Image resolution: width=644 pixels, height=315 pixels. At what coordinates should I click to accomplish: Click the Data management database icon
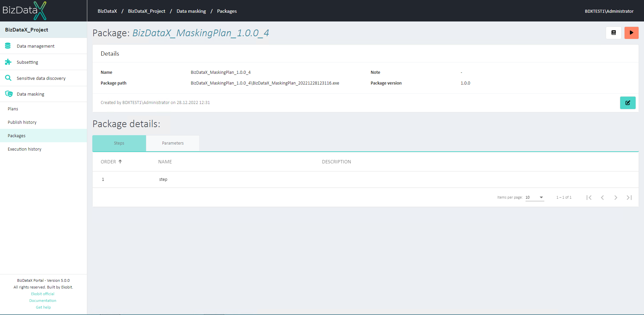point(8,46)
